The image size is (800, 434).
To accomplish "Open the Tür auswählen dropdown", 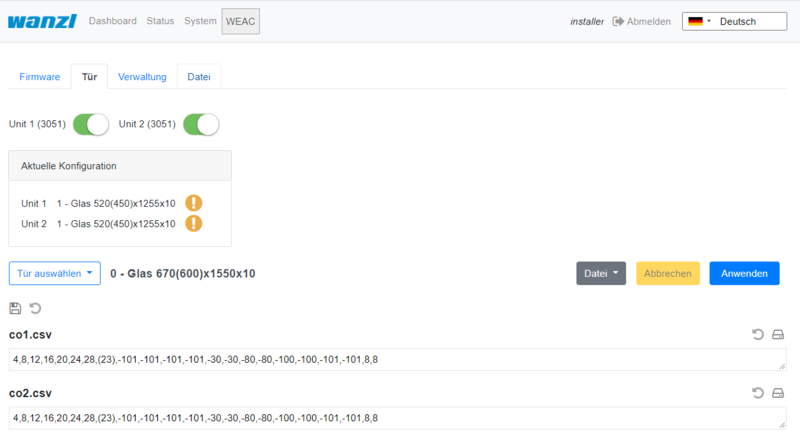I will click(x=55, y=273).
